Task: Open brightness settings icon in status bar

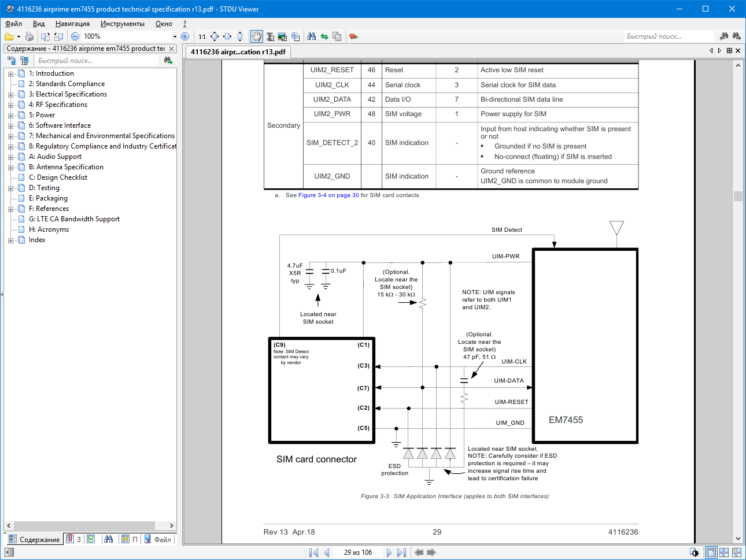Action: point(695,552)
